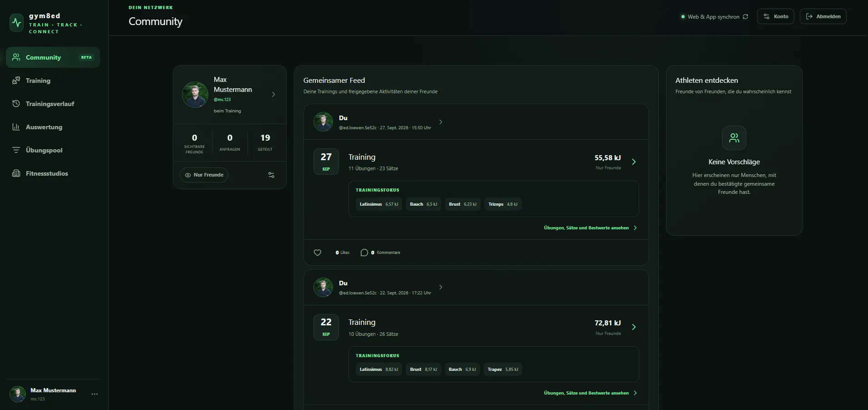Expand chevron beside 22. Sept. post author
Screen dimensions: 868x410
point(440,287)
